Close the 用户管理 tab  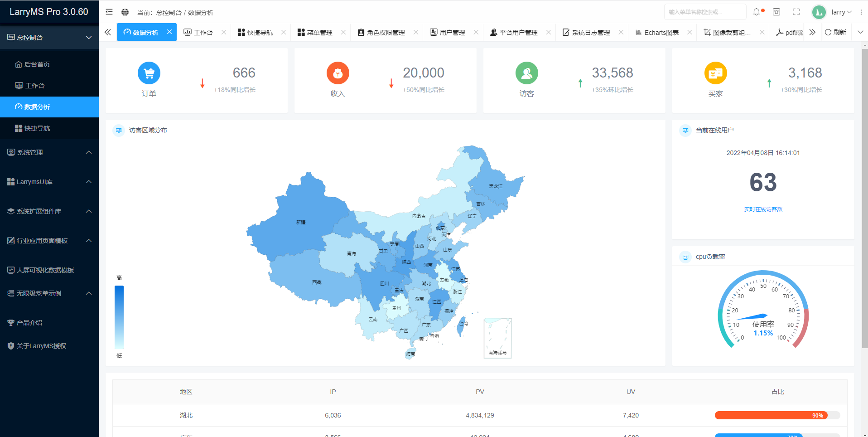(x=476, y=32)
